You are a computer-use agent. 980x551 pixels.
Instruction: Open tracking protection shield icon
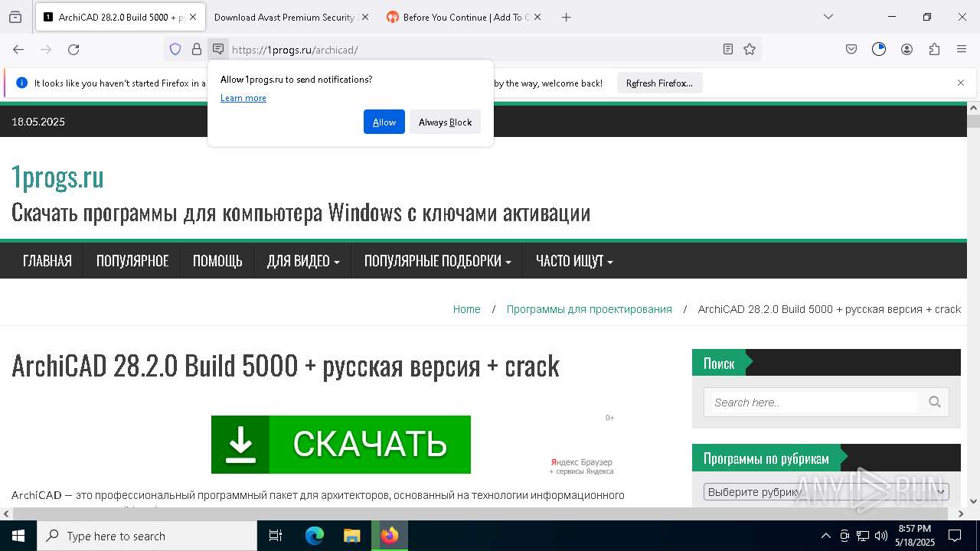click(175, 49)
